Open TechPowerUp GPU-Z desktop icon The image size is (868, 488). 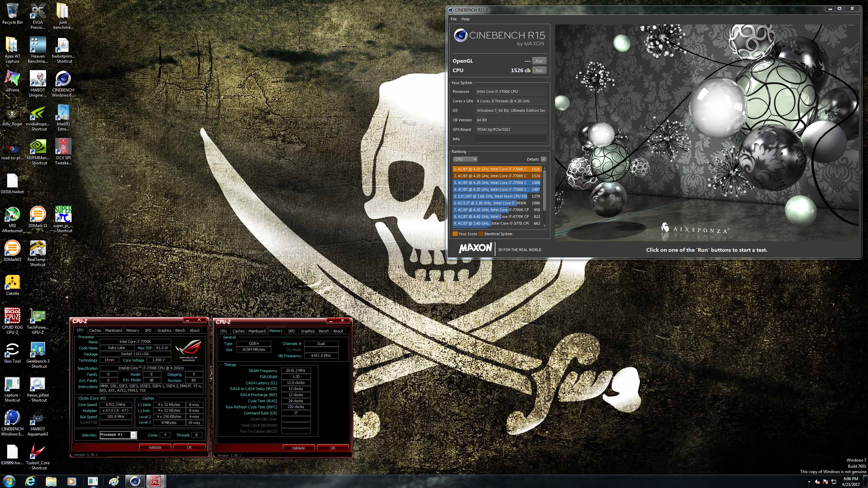click(38, 321)
